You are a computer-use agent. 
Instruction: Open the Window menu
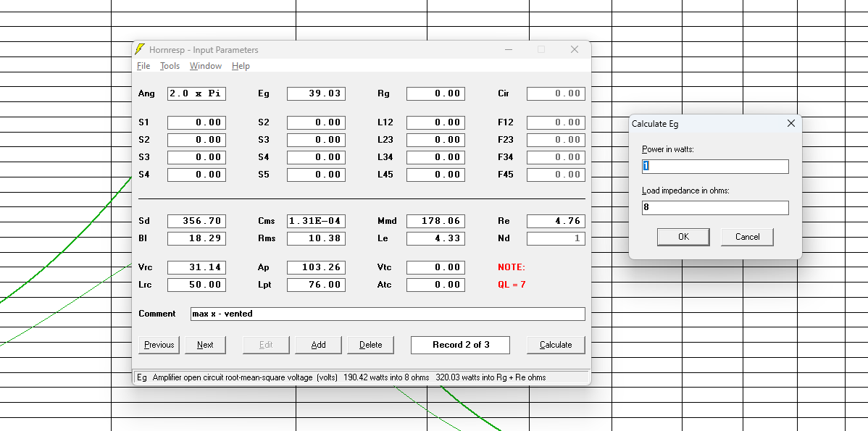pos(205,66)
